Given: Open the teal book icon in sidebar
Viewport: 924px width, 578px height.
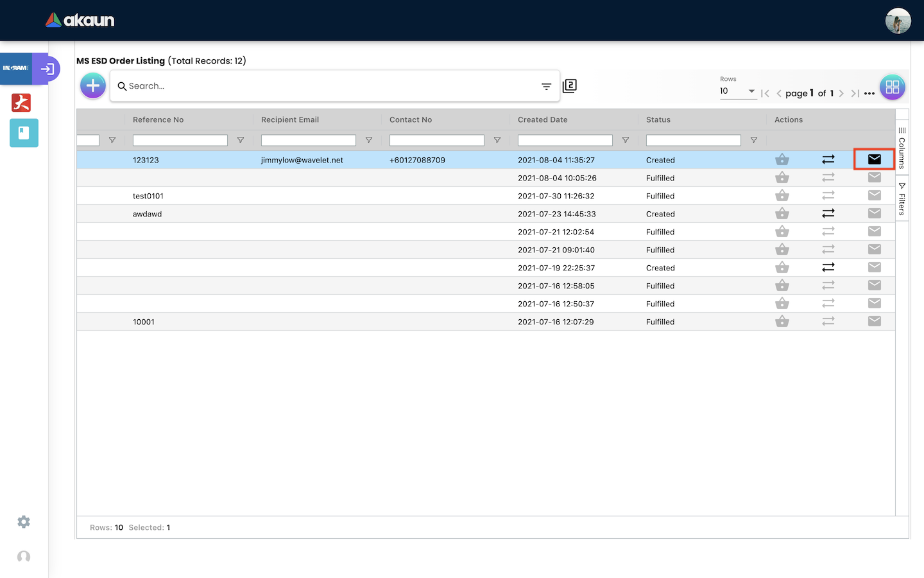Looking at the screenshot, I should 24,133.
